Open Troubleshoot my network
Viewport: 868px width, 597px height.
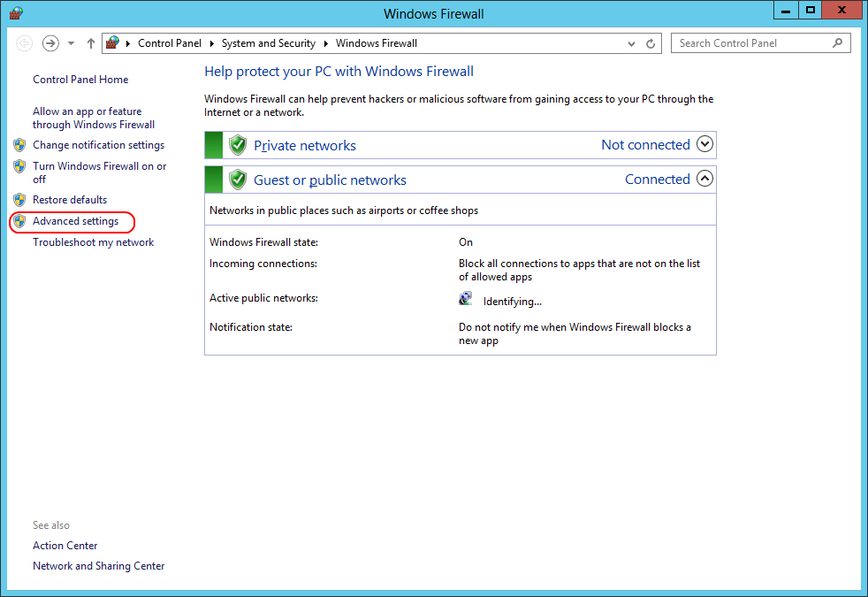tap(93, 242)
